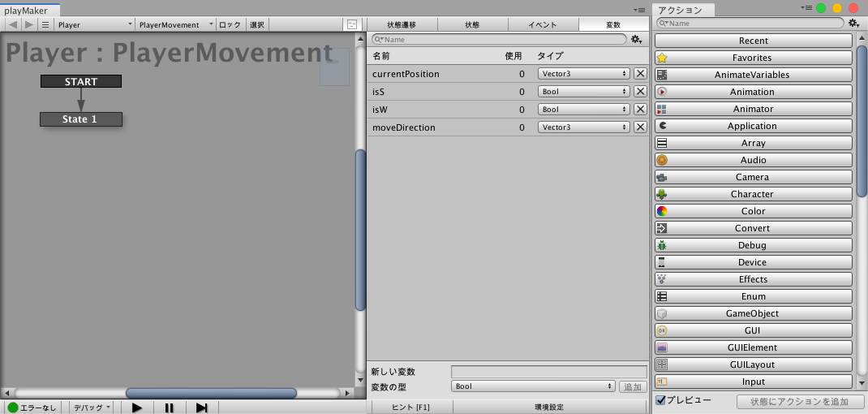Open the Actions panel options menu icon
Viewport: 868px width, 414px height.
pos(806,7)
